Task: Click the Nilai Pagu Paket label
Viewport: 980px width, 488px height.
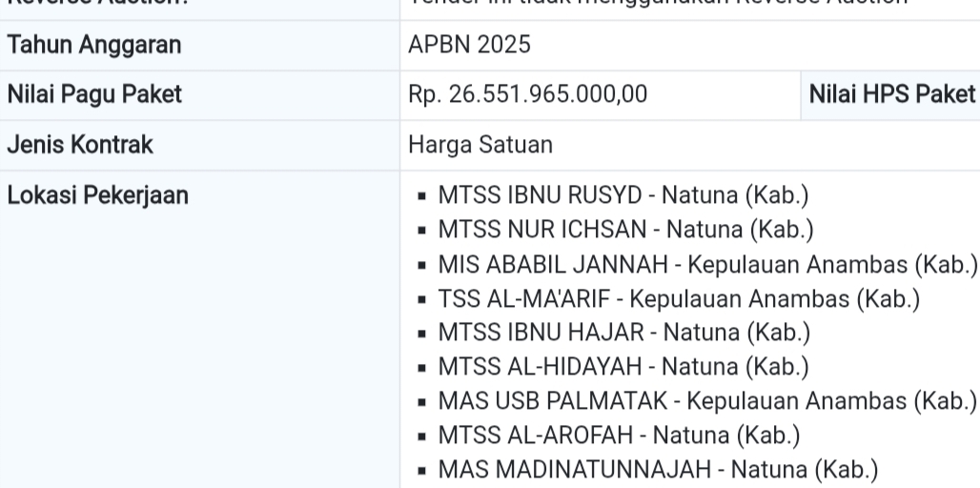Action: [x=80, y=94]
